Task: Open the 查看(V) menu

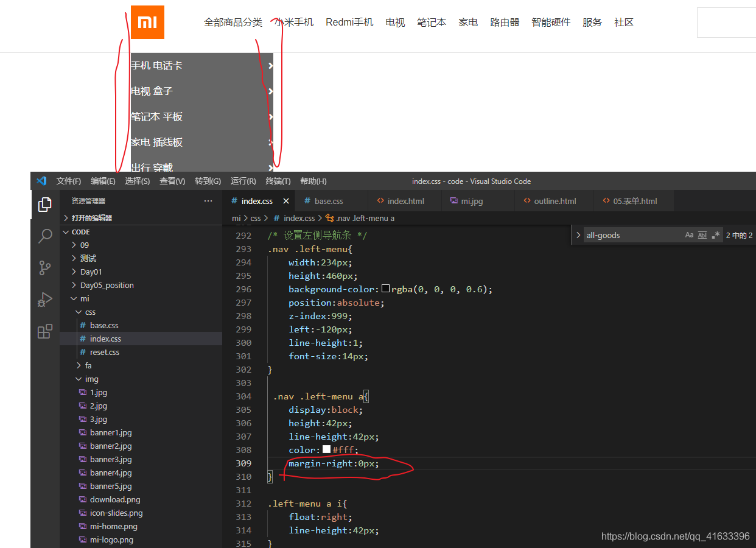Action: click(172, 181)
